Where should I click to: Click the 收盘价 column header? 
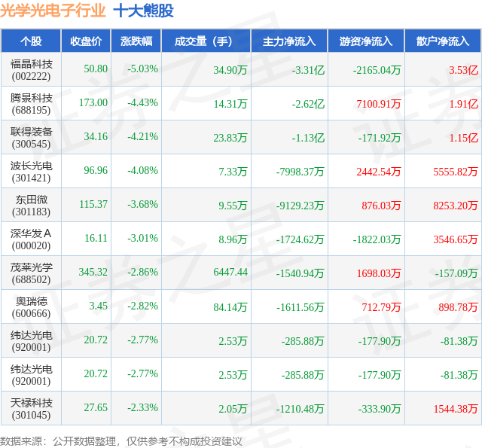tap(86, 41)
